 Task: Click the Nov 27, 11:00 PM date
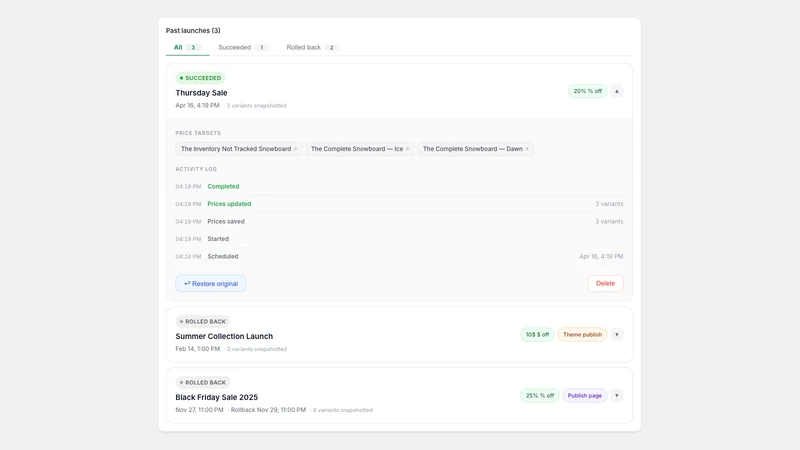point(199,410)
